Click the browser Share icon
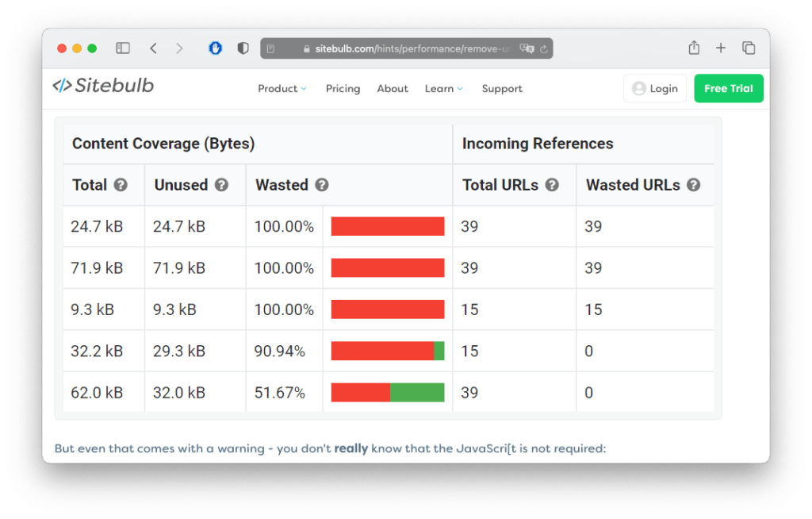The image size is (812, 519). point(694,48)
